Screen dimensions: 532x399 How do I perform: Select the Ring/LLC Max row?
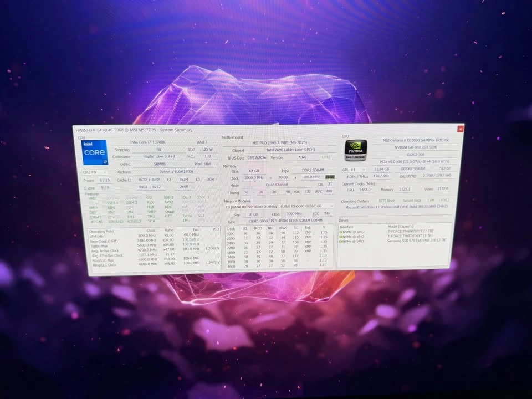[x=156, y=259]
